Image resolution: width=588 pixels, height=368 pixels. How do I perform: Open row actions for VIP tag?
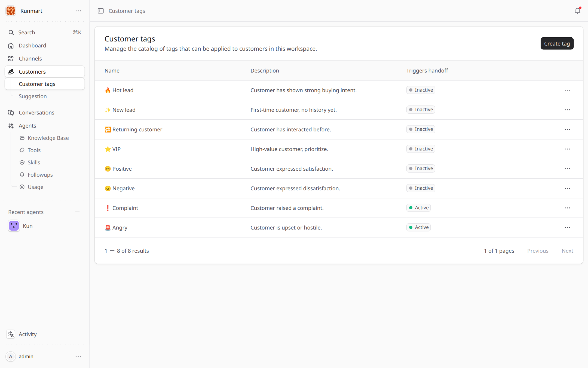(x=567, y=149)
